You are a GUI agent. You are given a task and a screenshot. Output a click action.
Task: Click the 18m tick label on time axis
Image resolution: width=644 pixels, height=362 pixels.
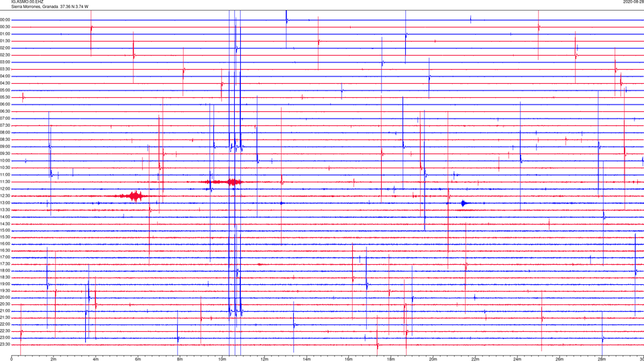point(390,359)
